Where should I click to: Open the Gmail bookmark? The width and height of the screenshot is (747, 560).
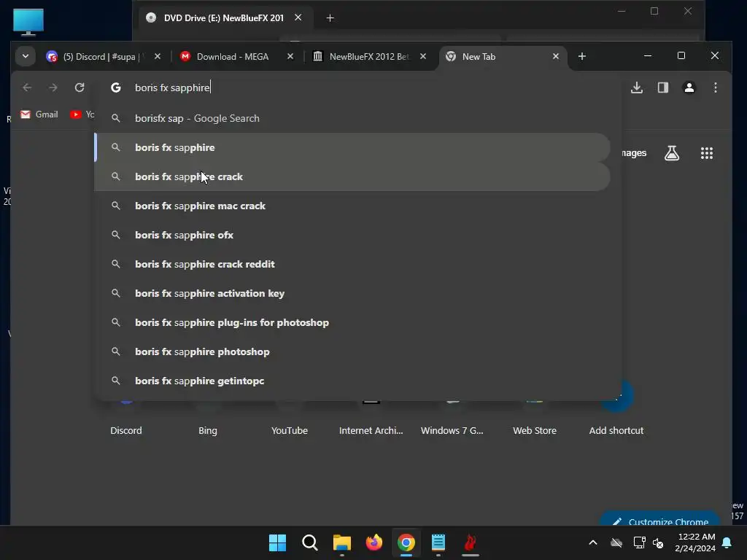coord(39,114)
